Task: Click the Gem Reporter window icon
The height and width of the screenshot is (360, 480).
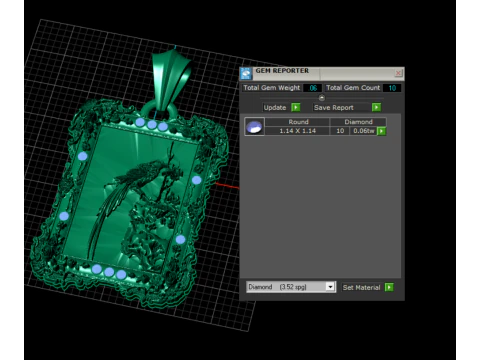Action: (x=246, y=73)
